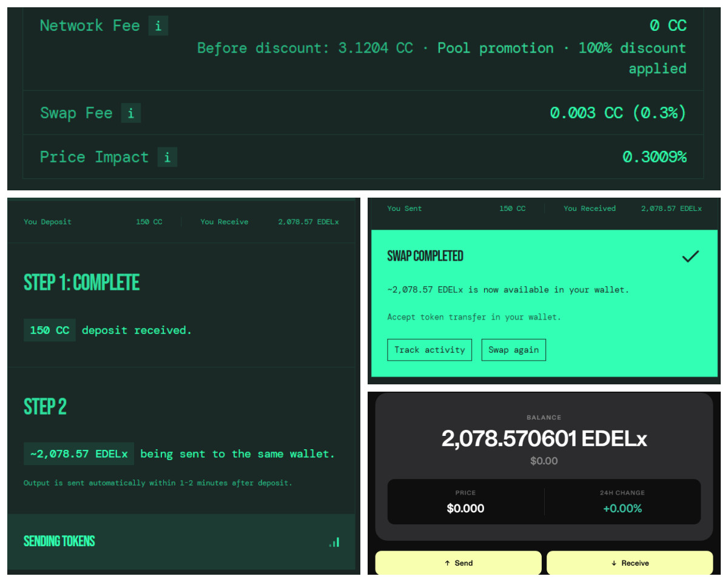The height and width of the screenshot is (582, 728).
Task: Click the You Deposit 150 CC amount
Action: (x=149, y=222)
